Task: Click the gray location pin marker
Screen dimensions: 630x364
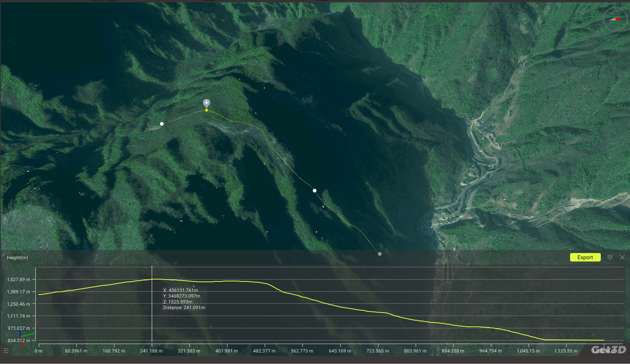Action: (206, 103)
